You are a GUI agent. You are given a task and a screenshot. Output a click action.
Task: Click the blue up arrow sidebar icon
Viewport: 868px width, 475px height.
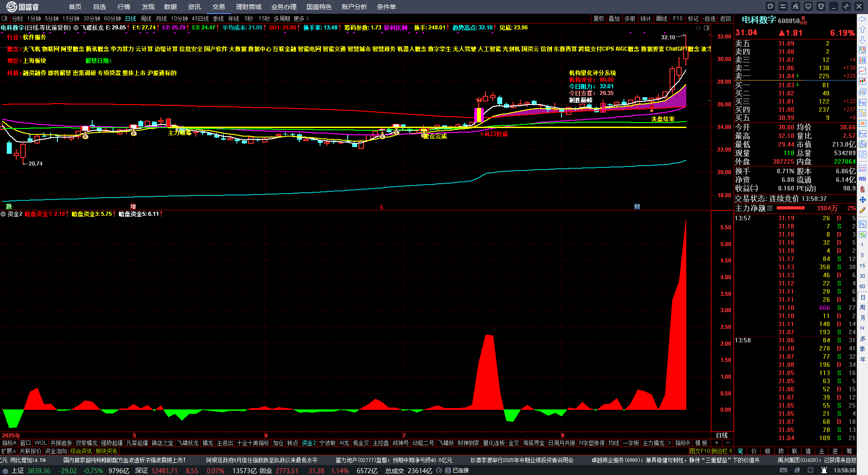(x=863, y=29)
